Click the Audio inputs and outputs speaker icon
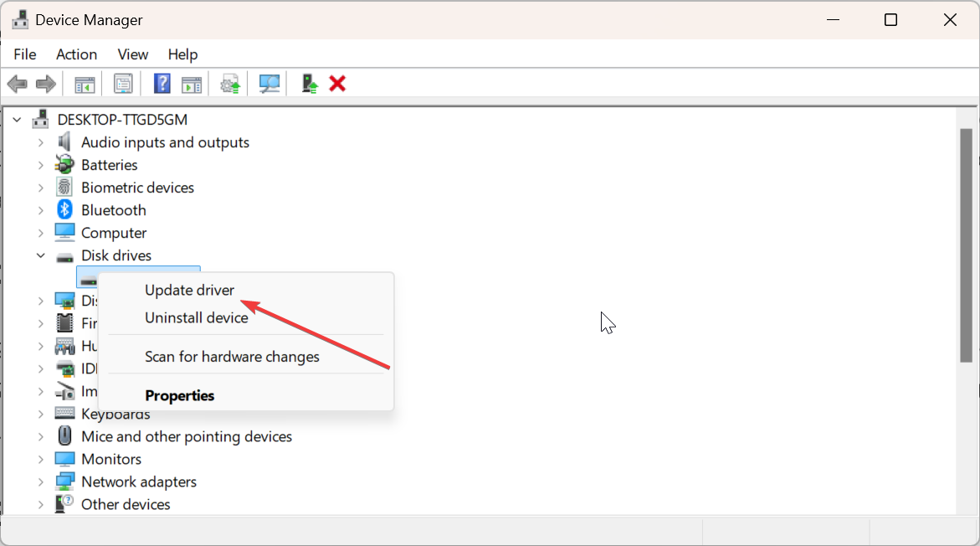 [64, 142]
